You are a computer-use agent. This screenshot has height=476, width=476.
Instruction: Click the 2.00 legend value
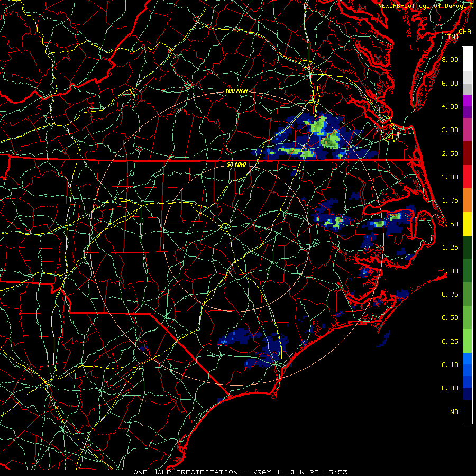click(450, 177)
